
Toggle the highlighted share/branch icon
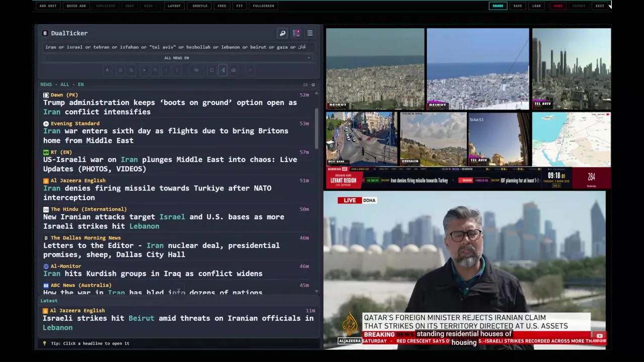tap(223, 70)
